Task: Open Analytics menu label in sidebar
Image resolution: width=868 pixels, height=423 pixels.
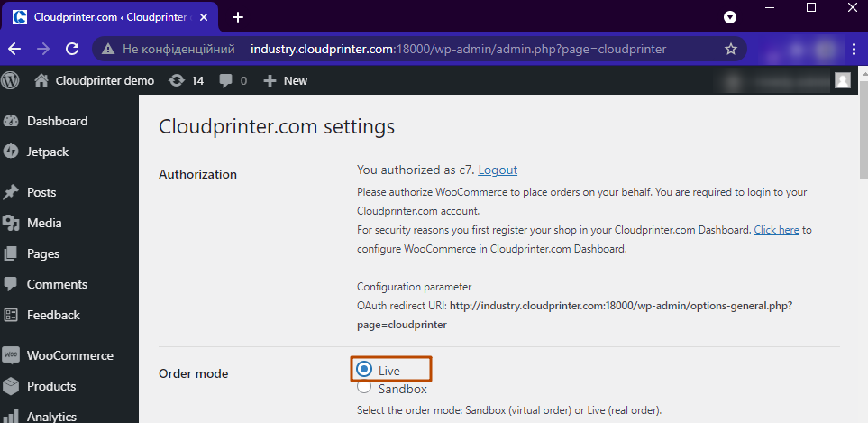Action: coord(52,417)
